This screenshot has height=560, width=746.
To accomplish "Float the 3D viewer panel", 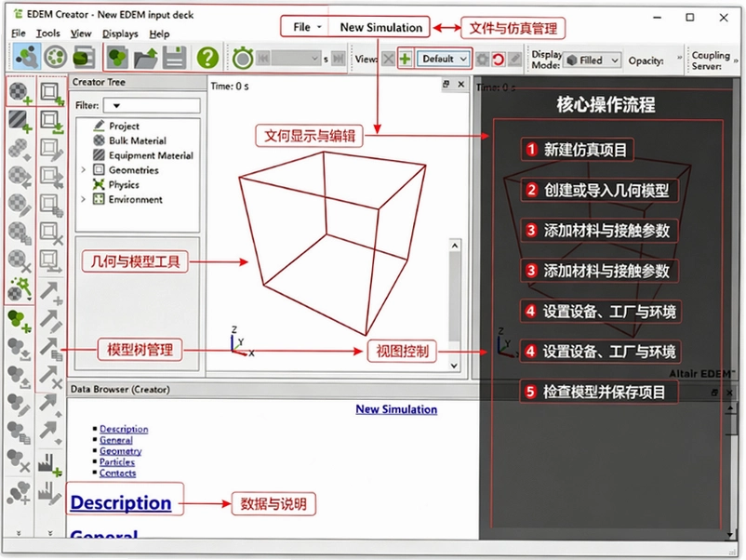I will click(446, 85).
